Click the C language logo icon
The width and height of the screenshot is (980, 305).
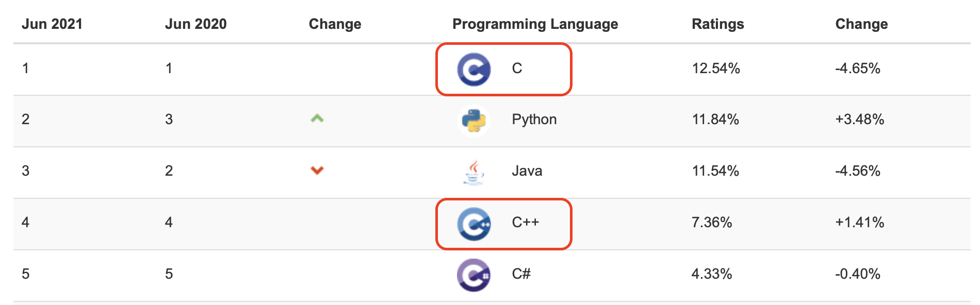473,69
